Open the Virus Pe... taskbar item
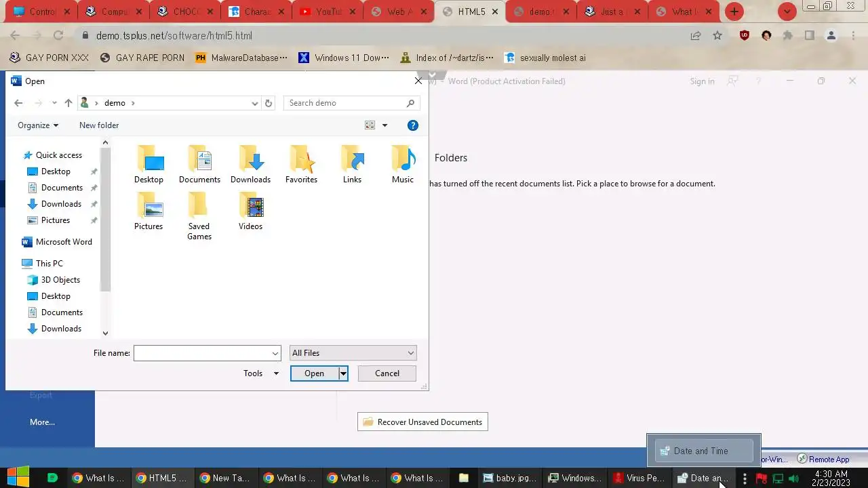The width and height of the screenshot is (868, 488). (638, 478)
